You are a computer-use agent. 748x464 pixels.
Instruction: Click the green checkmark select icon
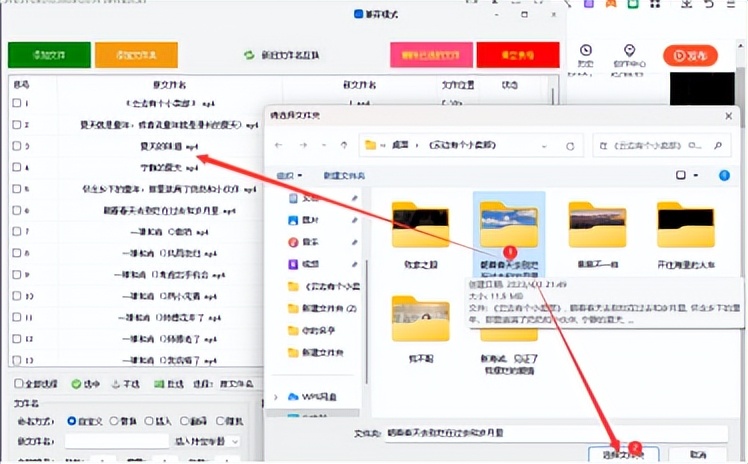point(76,384)
